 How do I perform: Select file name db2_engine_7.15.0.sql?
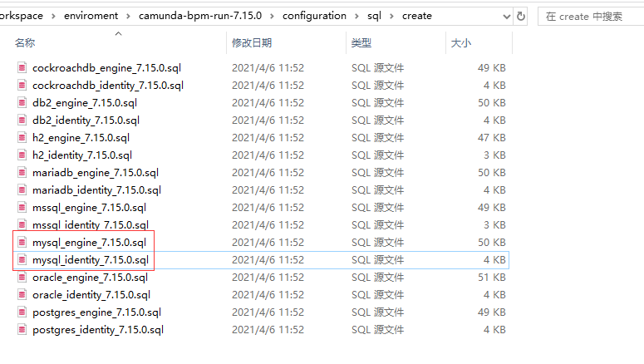(x=85, y=103)
